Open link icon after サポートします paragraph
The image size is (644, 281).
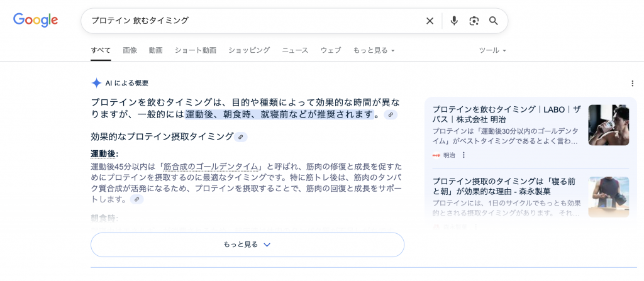(x=136, y=199)
